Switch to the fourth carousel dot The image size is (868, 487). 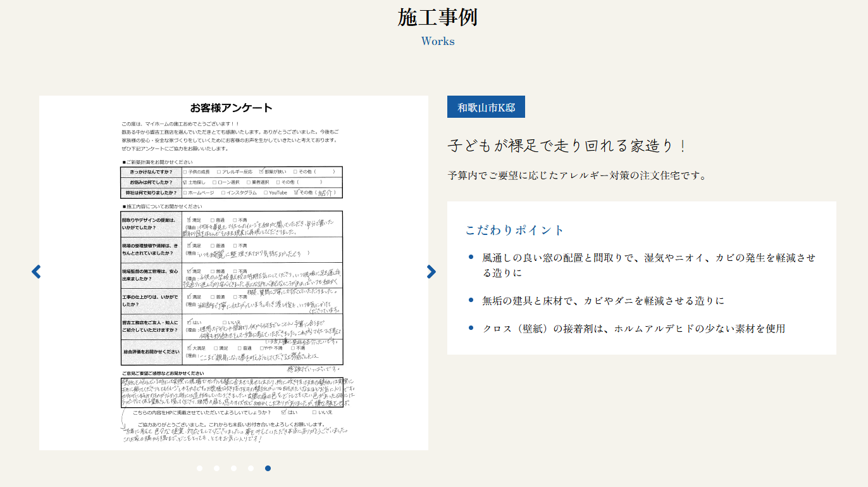251,469
